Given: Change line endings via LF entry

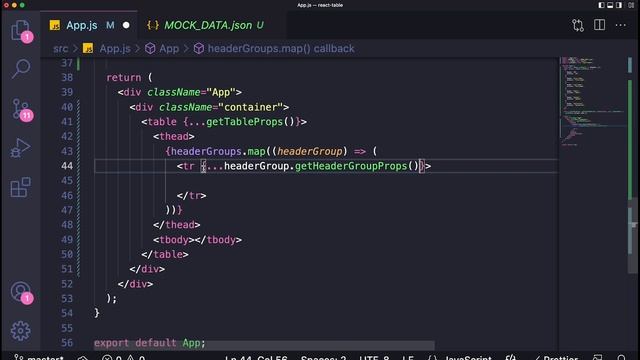Looking at the screenshot, I should pos(408,358).
